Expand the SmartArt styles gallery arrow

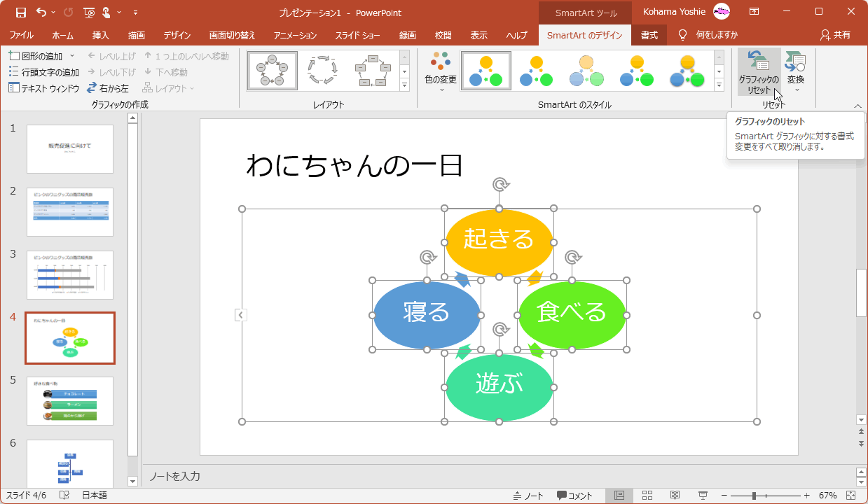tap(719, 85)
